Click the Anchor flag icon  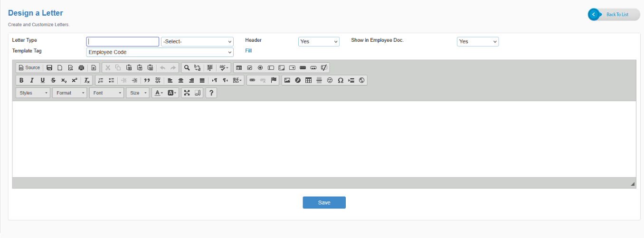coord(274,80)
